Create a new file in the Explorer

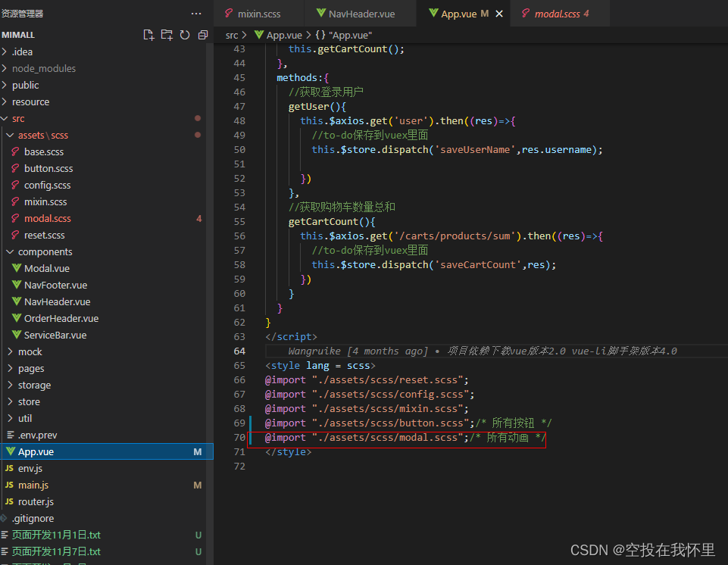tap(148, 34)
